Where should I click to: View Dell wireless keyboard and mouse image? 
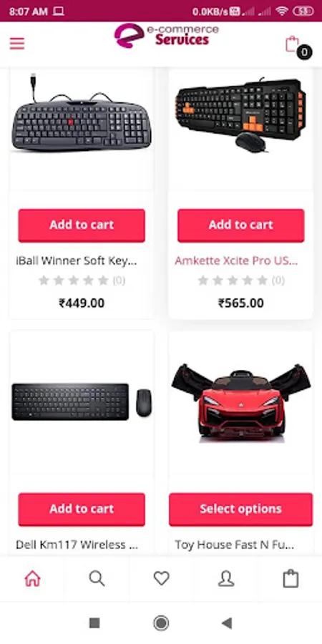82,401
